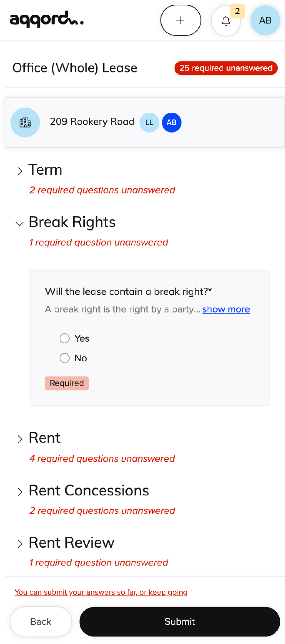Click the aqqord logo
The image size is (285, 644).
coord(47,20)
